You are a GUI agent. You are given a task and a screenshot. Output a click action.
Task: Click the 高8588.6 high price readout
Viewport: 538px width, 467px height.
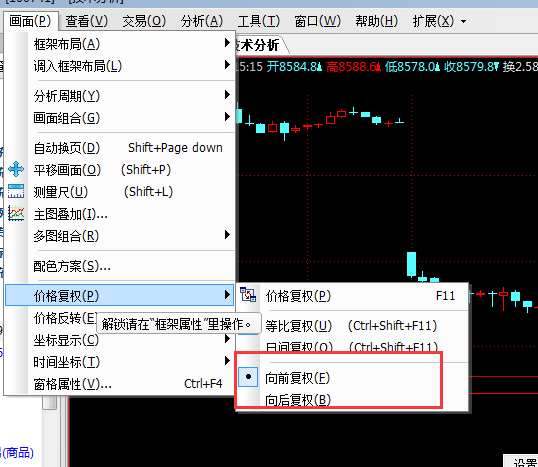pyautogui.click(x=353, y=66)
